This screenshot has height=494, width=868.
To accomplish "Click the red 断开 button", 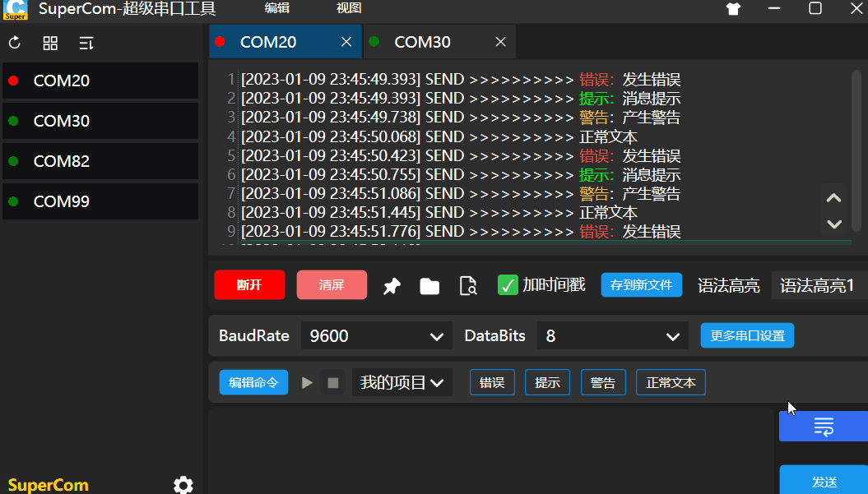I will (x=249, y=285).
